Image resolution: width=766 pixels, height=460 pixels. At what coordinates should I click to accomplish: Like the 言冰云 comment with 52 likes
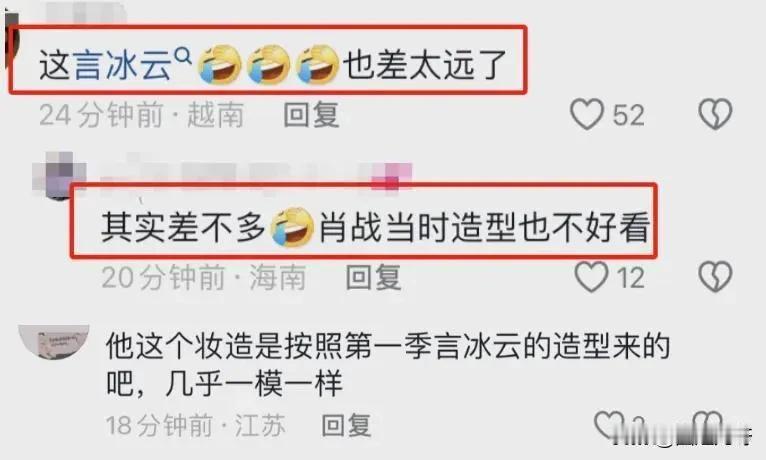point(586,114)
